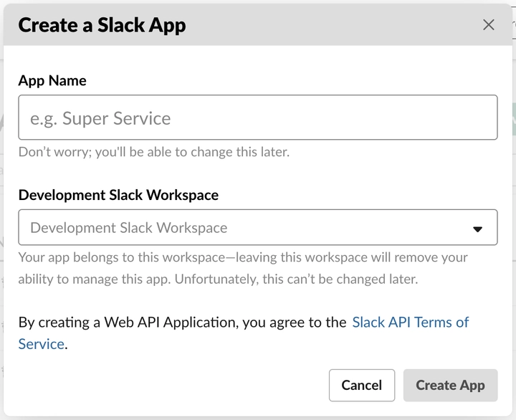Click the 'App Name' label
The height and width of the screenshot is (420, 516).
pos(52,81)
